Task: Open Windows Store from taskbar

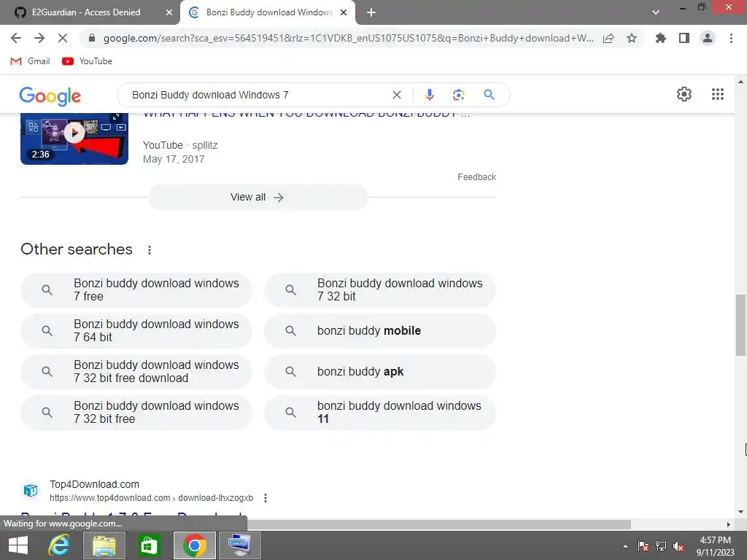Action: click(x=149, y=545)
